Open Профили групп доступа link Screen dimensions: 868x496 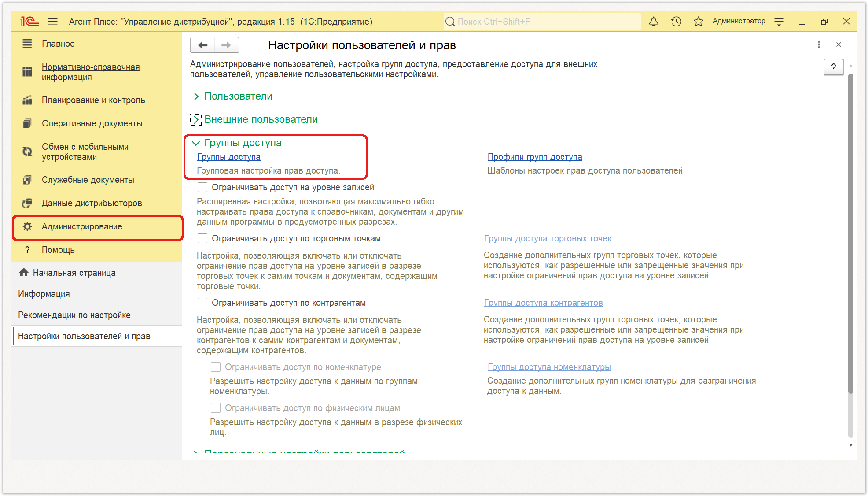[535, 157]
